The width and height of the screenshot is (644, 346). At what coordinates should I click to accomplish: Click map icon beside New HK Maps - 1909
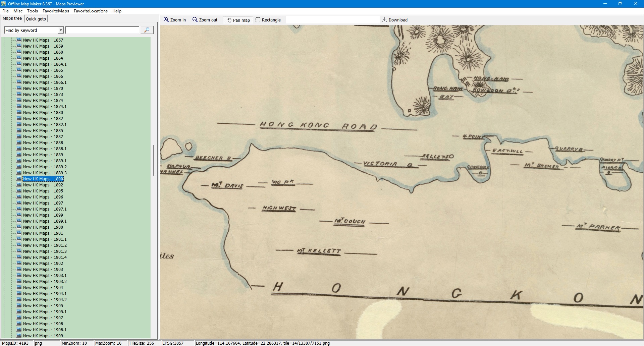coord(19,336)
